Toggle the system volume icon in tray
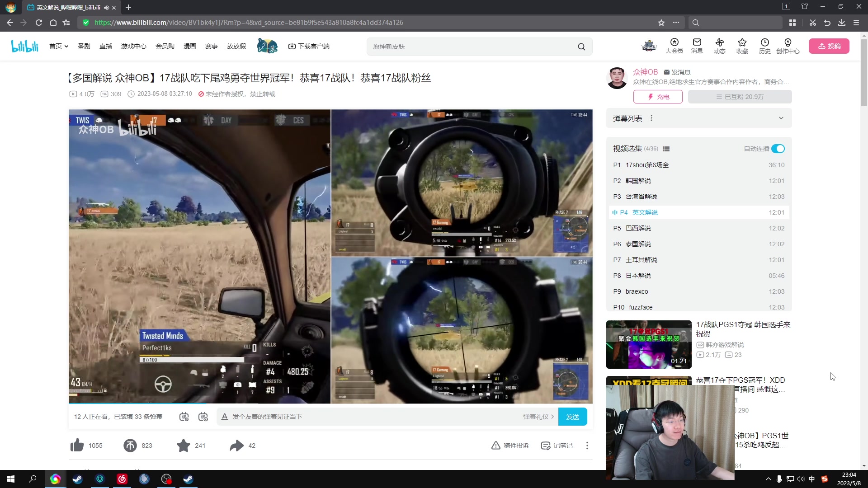The width and height of the screenshot is (868, 488). pyautogui.click(x=801, y=479)
